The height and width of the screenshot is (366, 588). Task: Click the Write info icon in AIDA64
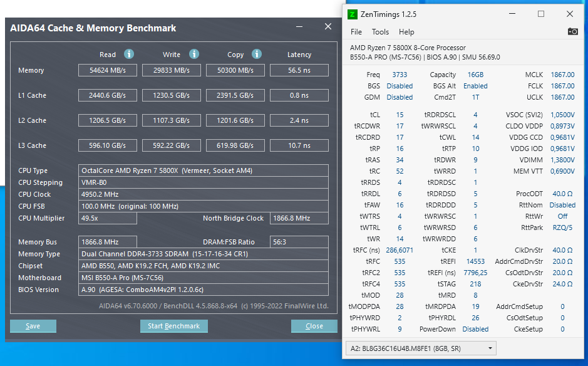pyautogui.click(x=194, y=54)
